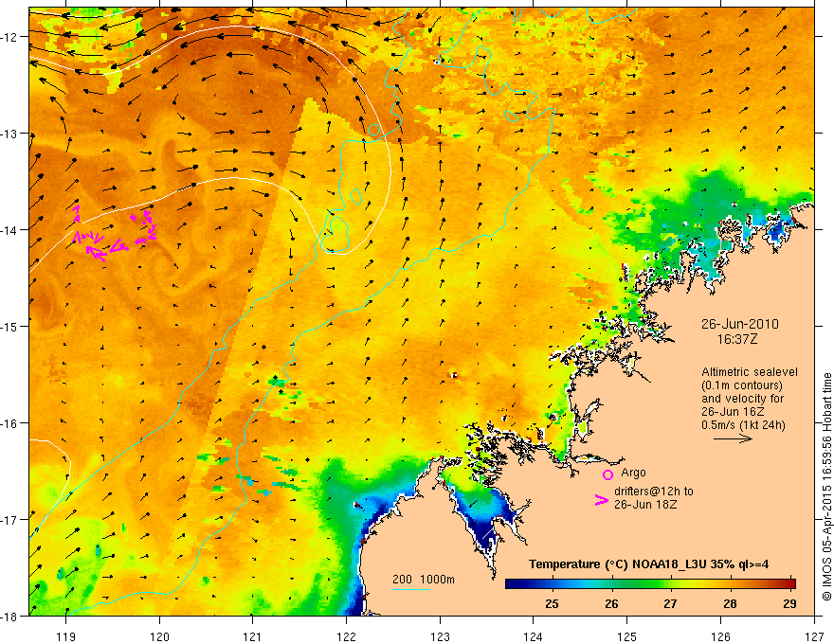Click the 0.5m/s velocity scale arrow
The height and width of the screenshot is (644, 834).
tap(733, 438)
